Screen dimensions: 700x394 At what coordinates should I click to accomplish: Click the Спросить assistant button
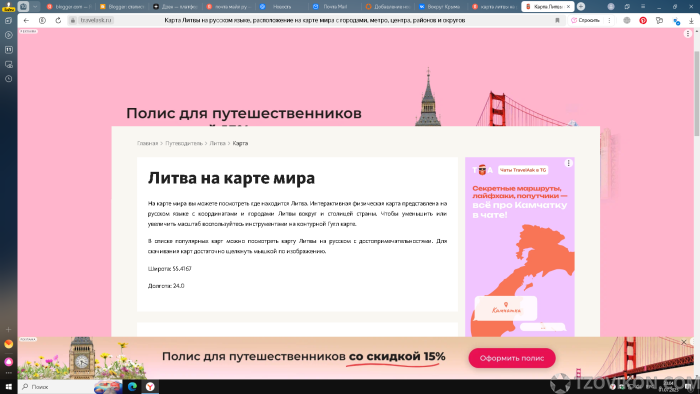[x=585, y=21]
